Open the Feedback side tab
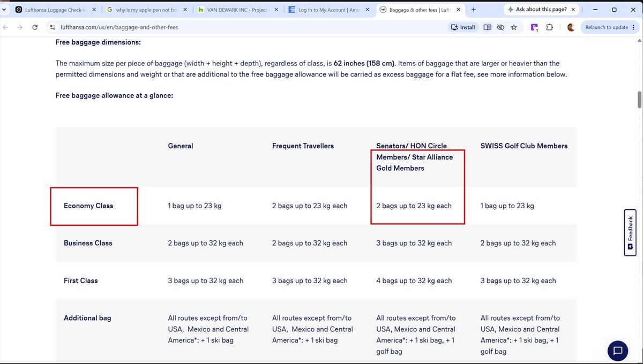Screen dimensions: 643x364 tap(630, 232)
